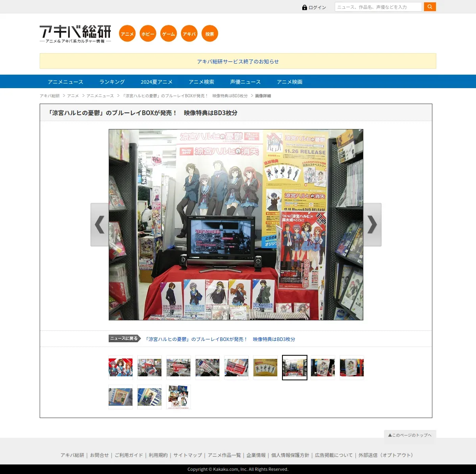The image size is (476, 474).
Task: Click the ニュースに戻る badge
Action: [125, 339]
